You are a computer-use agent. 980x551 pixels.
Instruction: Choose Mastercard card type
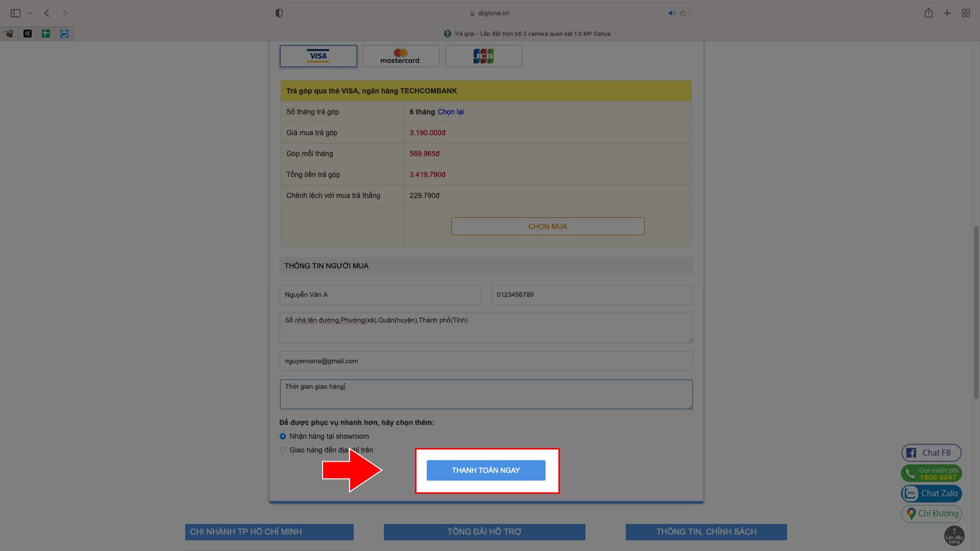(401, 56)
